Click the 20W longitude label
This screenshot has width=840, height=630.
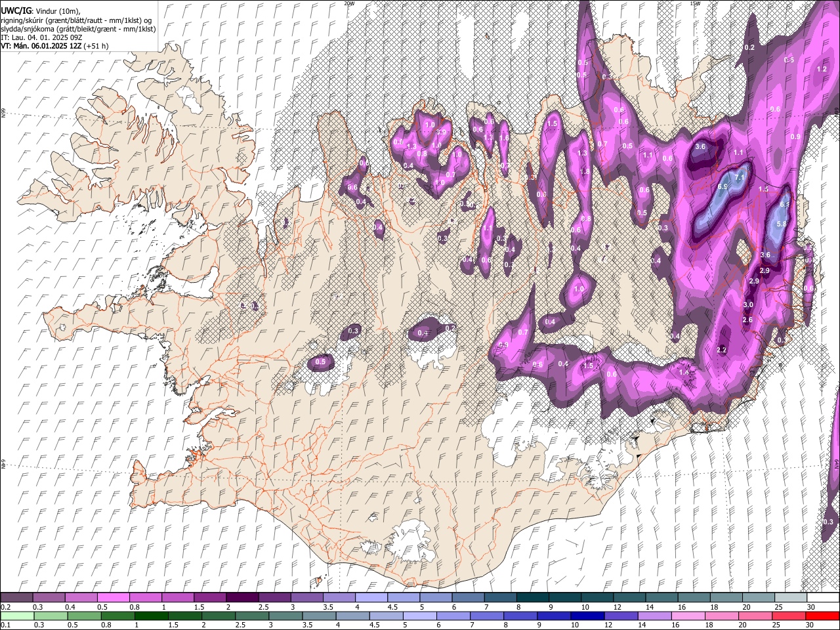tap(349, 3)
